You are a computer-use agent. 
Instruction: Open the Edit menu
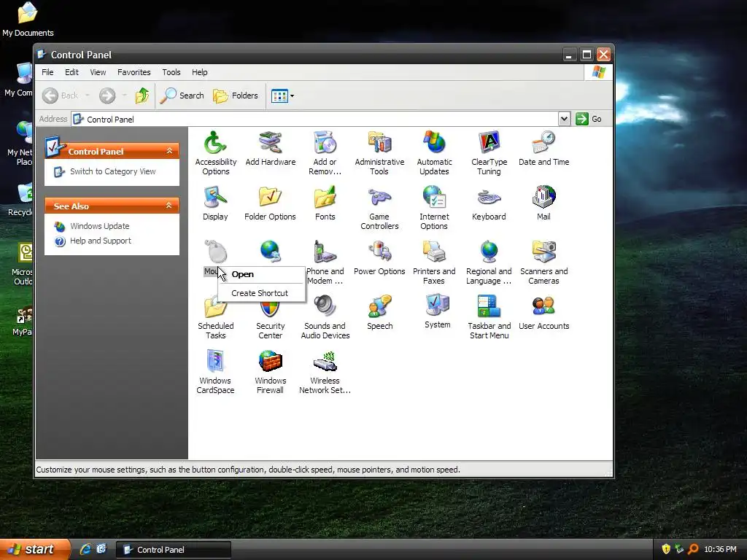[x=72, y=72]
